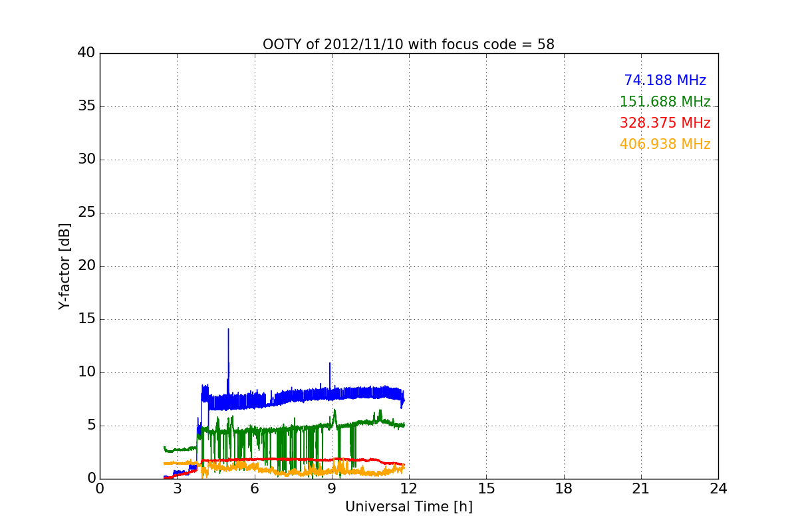Click the x-axis tick label '21'

[x=641, y=489]
